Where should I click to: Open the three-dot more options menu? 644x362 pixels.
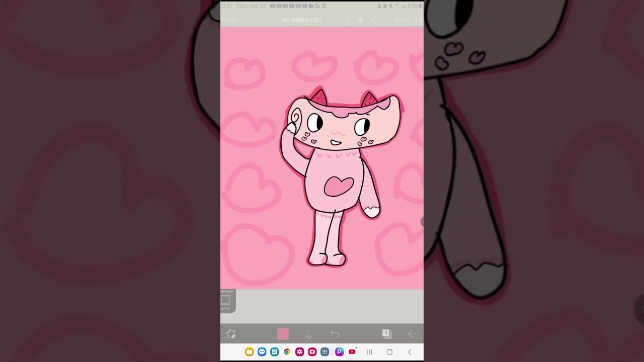386,20
